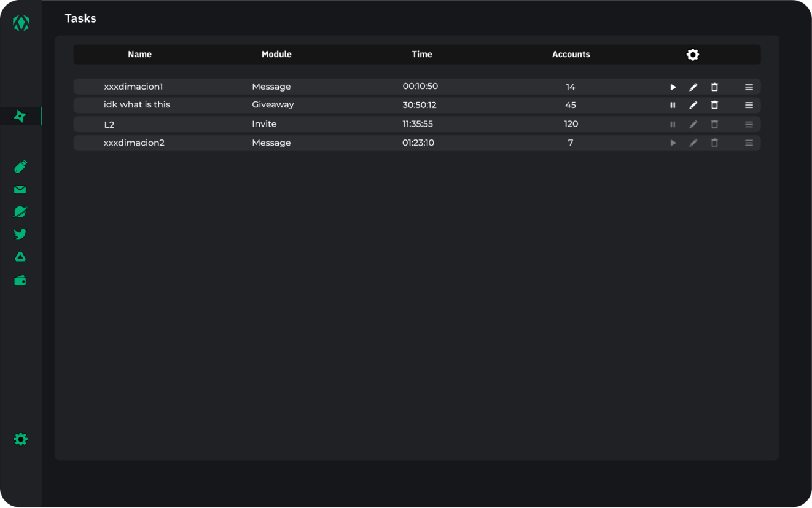The image size is (812, 508).
Task: Edit the xxxdimacion1 task
Action: 693,87
